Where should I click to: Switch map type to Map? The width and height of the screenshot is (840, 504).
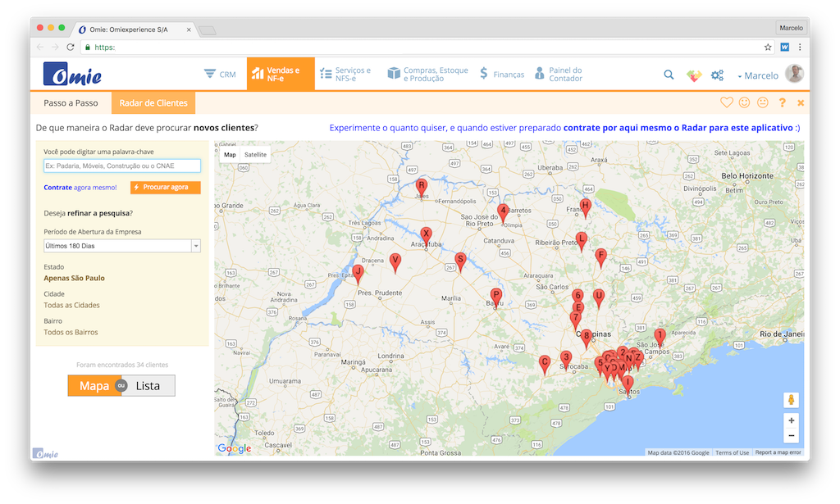click(230, 155)
